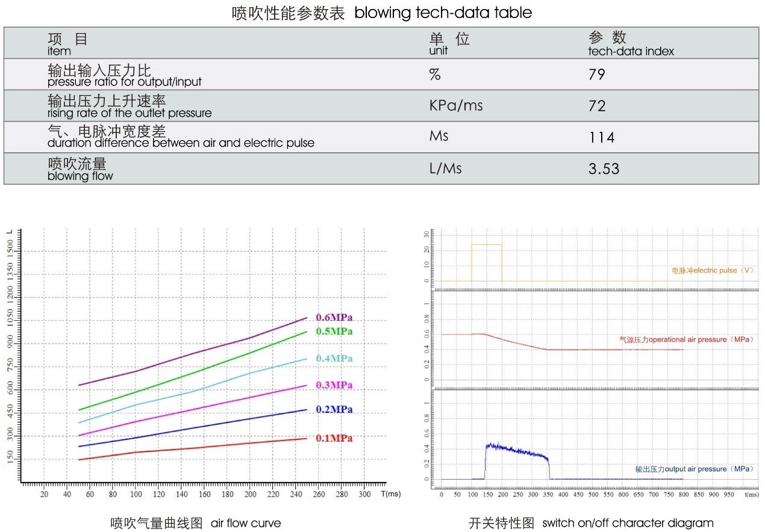Click the 'blowing tech-data table' title

point(443,13)
